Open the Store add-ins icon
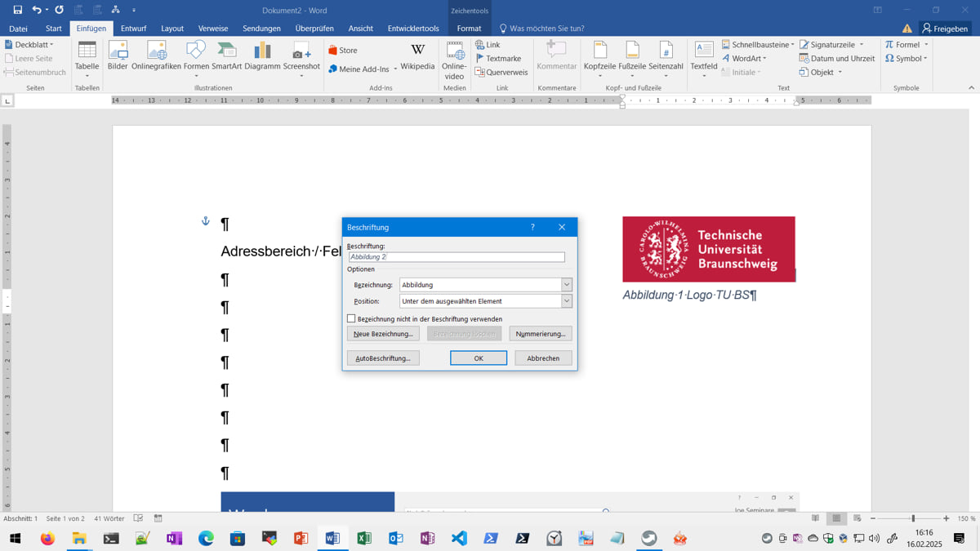 (x=333, y=51)
